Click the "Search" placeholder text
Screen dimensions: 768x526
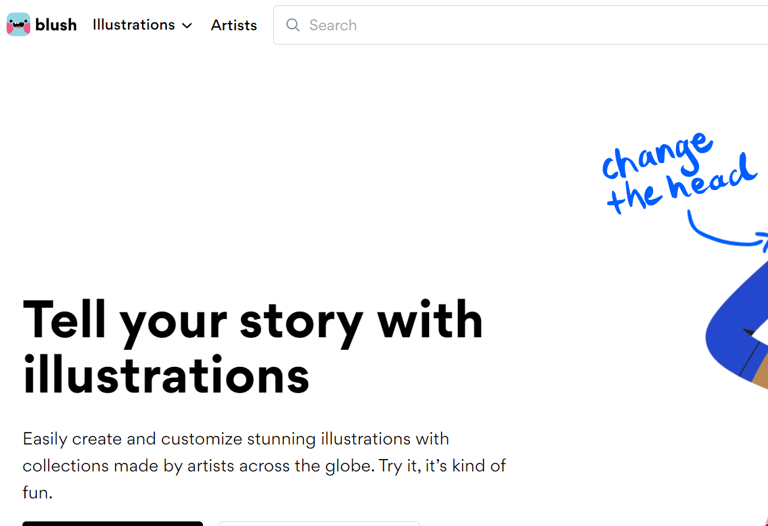pos(333,25)
